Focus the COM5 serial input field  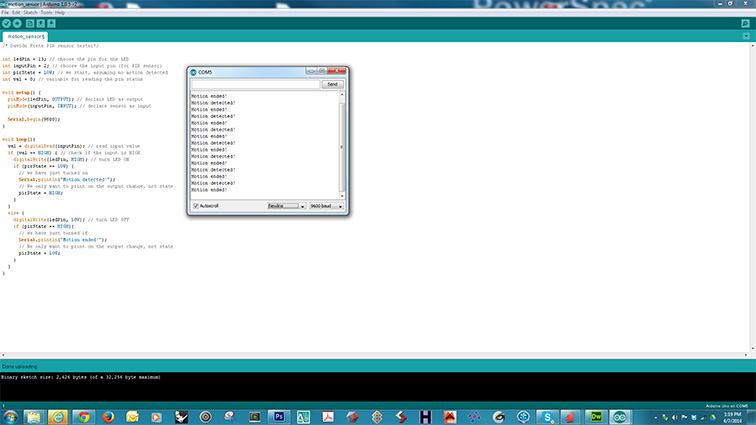coord(256,84)
